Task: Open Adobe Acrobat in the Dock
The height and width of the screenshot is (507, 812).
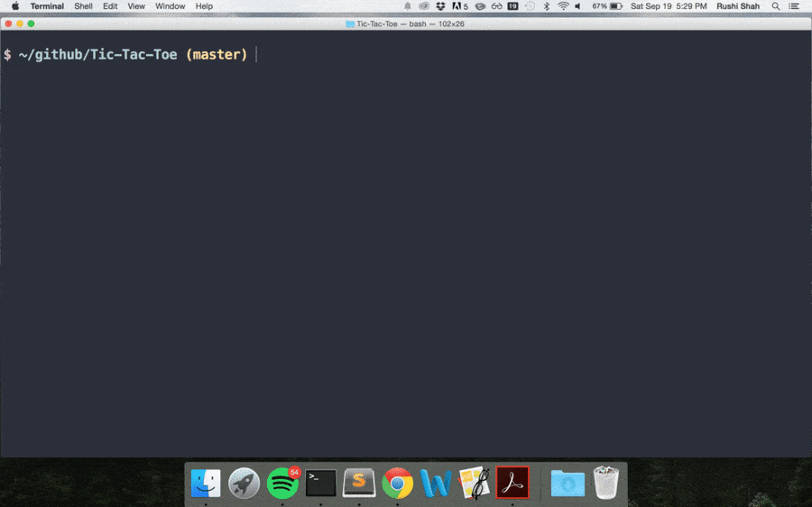Action: (512, 483)
